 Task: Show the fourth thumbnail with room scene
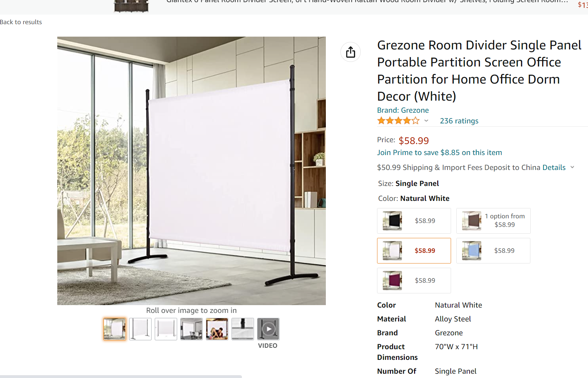pyautogui.click(x=191, y=329)
